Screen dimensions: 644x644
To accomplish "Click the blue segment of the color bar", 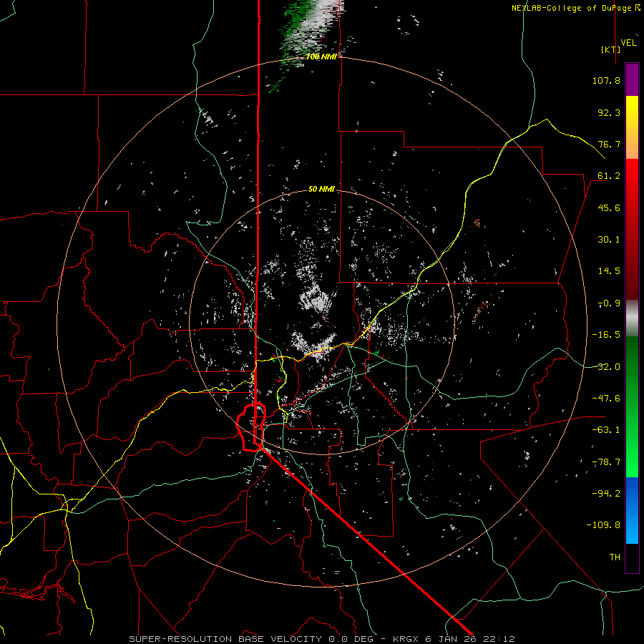I will [x=632, y=509].
